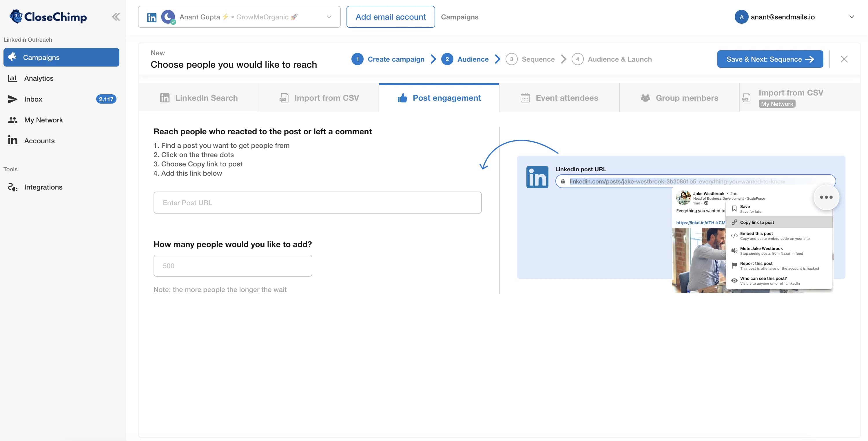Viewport: 868px width, 441px height.
Task: Click the LinkedIn icon on connected account
Action: tap(152, 17)
